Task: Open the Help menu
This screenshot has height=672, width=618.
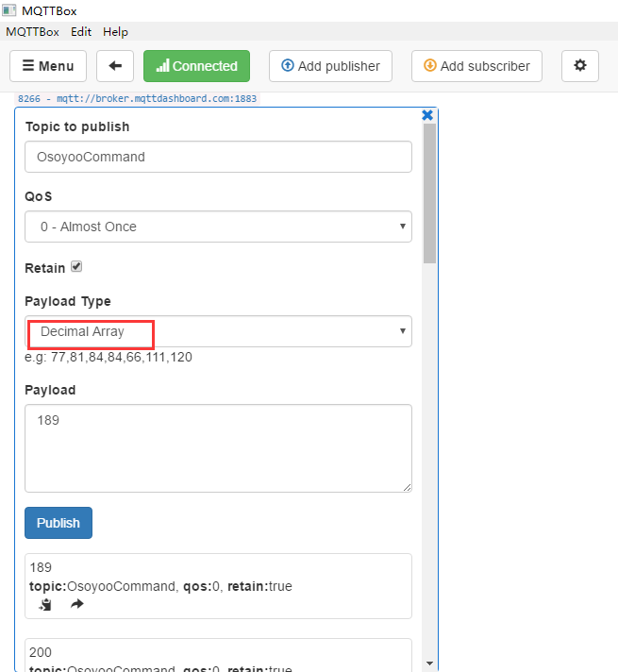Action: coord(115,32)
